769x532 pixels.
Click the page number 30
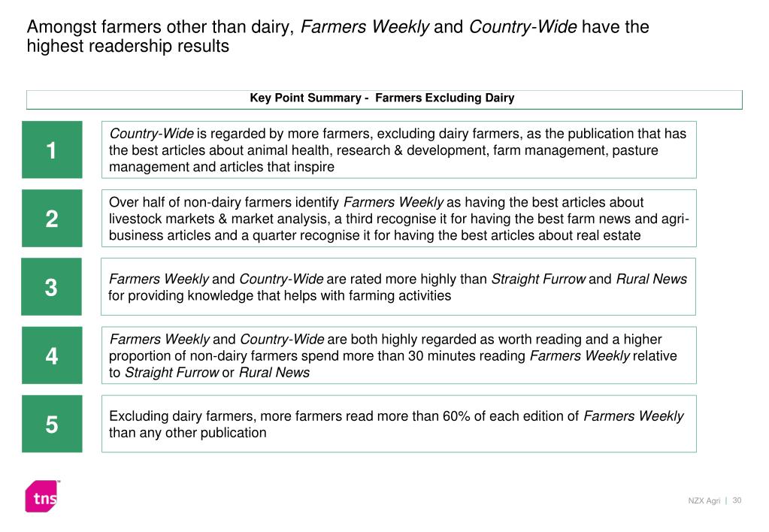(x=737, y=500)
